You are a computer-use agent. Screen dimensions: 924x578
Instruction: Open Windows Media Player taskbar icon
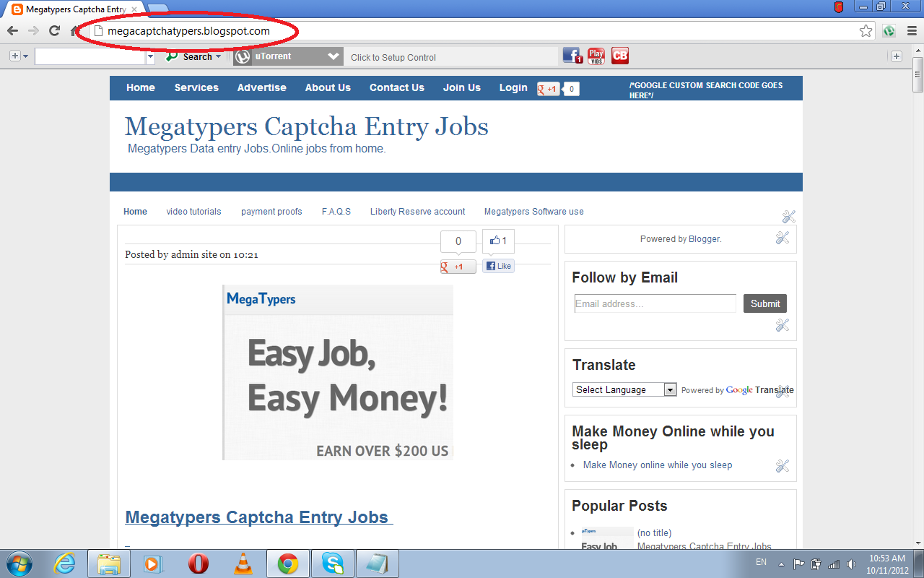[152, 564]
